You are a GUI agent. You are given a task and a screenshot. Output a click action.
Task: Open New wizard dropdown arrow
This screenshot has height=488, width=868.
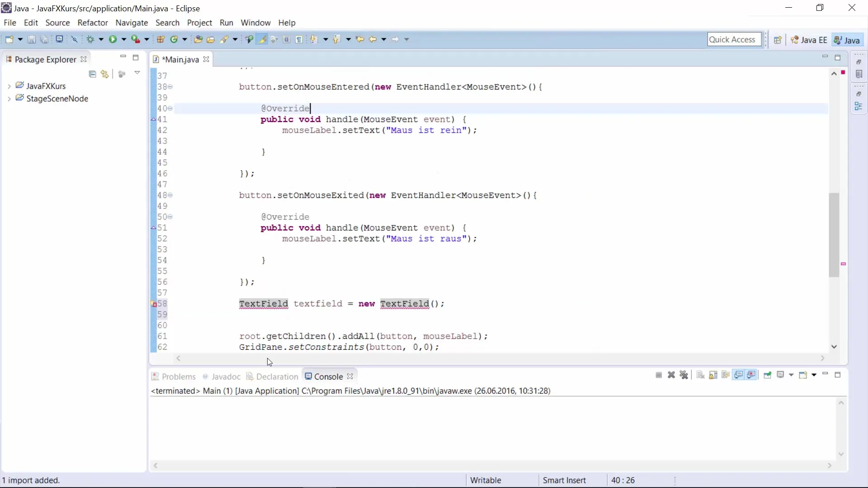point(20,39)
